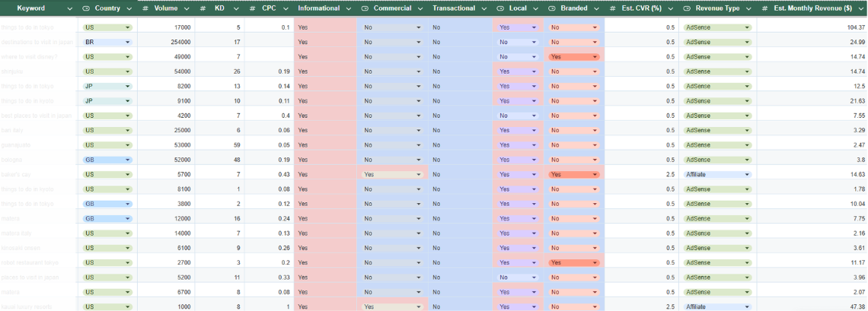
Task: Click the number type icon beside Volume header
Action: (145, 8)
